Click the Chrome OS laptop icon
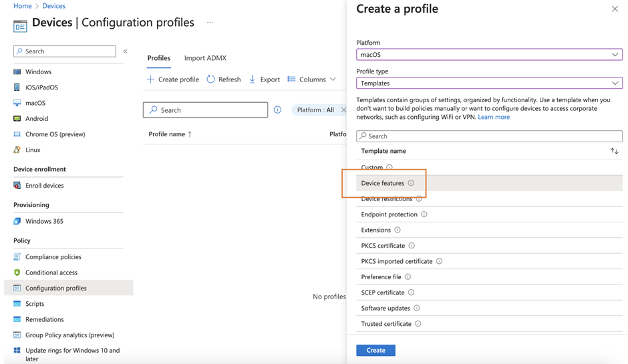 [17, 134]
